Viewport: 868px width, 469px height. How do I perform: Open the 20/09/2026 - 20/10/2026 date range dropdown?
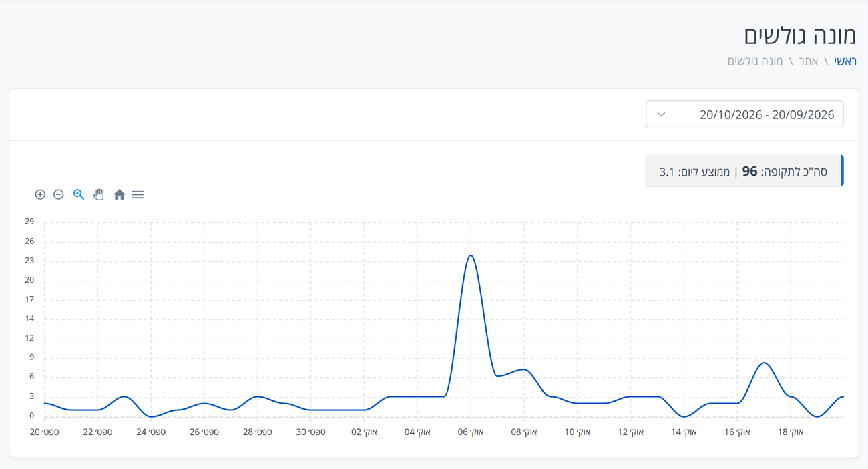tap(744, 114)
